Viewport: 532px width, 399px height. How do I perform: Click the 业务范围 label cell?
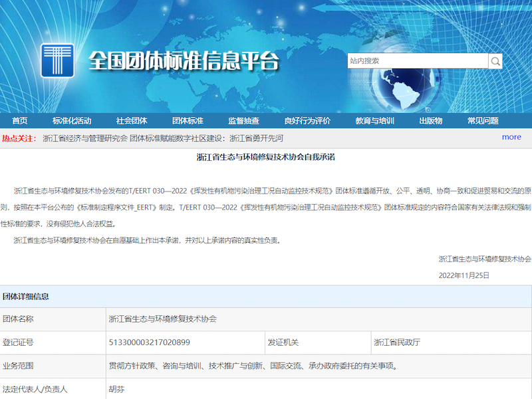coord(53,366)
